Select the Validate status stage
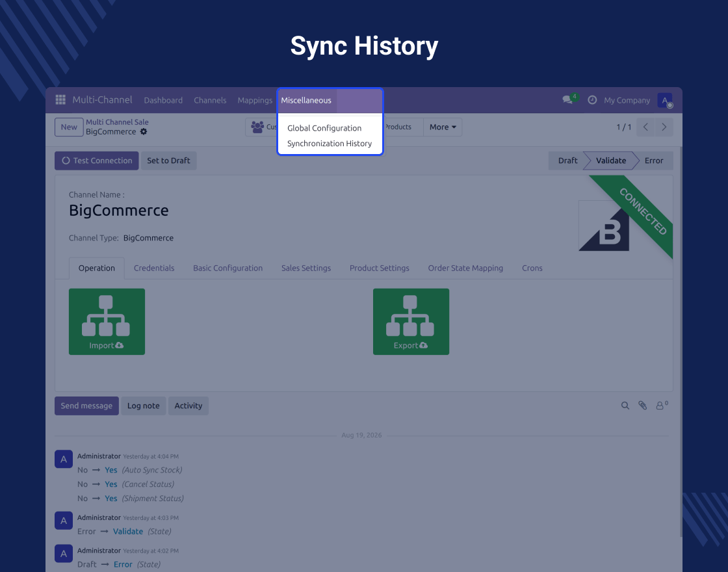 tap(611, 161)
